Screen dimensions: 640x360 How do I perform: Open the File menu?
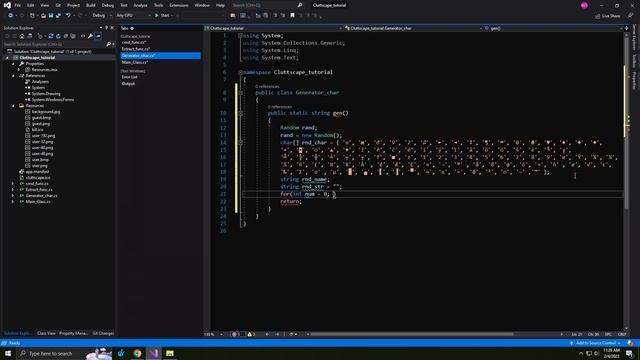(18, 5)
